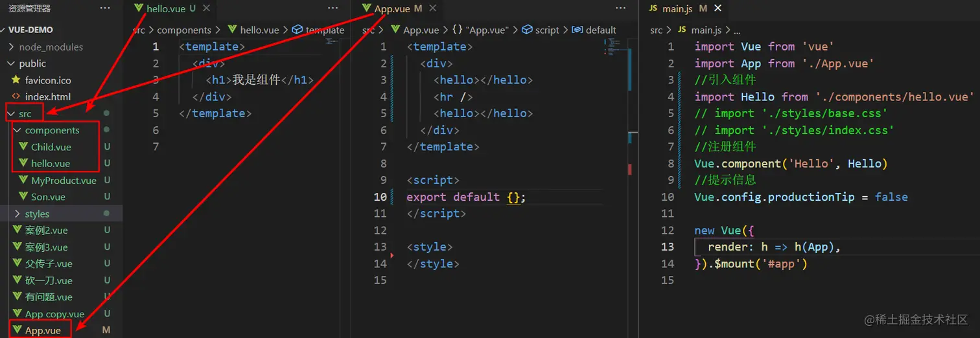Open more actions in App.vue editor group
The image size is (980, 338).
pyautogui.click(x=621, y=8)
